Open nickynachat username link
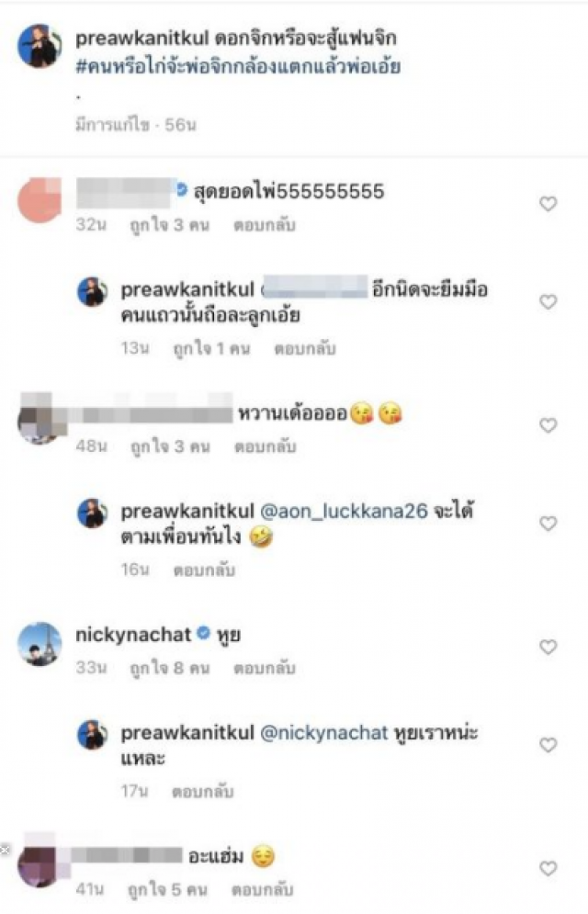 coord(133,635)
